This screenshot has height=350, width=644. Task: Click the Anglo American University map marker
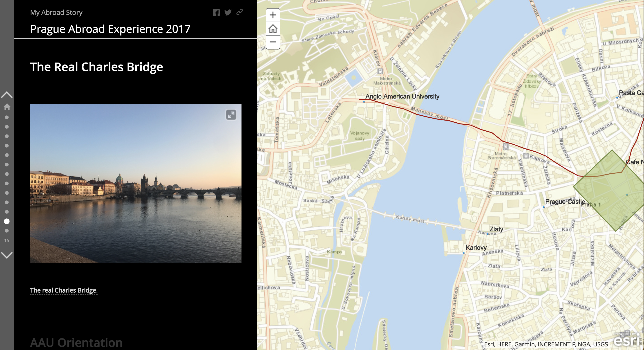(x=364, y=102)
